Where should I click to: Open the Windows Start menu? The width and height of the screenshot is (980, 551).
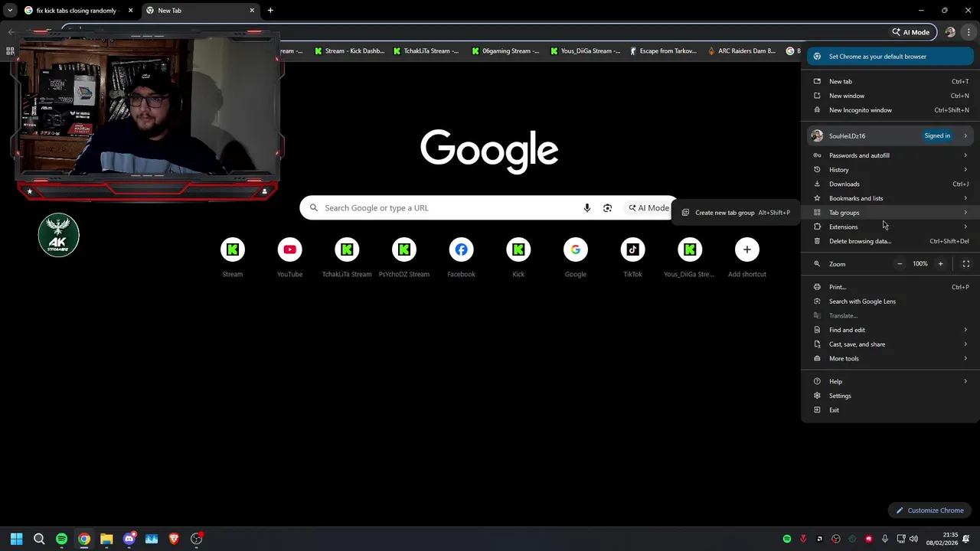17,539
